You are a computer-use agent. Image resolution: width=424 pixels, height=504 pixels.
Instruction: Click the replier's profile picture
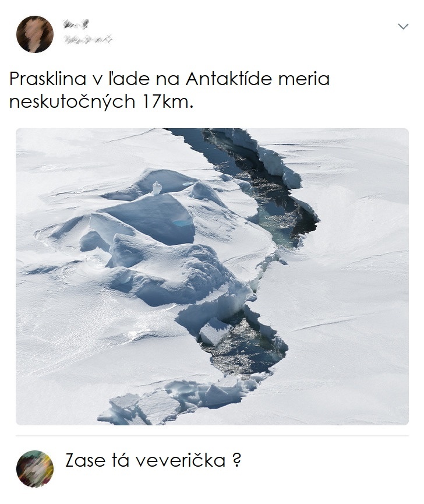(35, 468)
